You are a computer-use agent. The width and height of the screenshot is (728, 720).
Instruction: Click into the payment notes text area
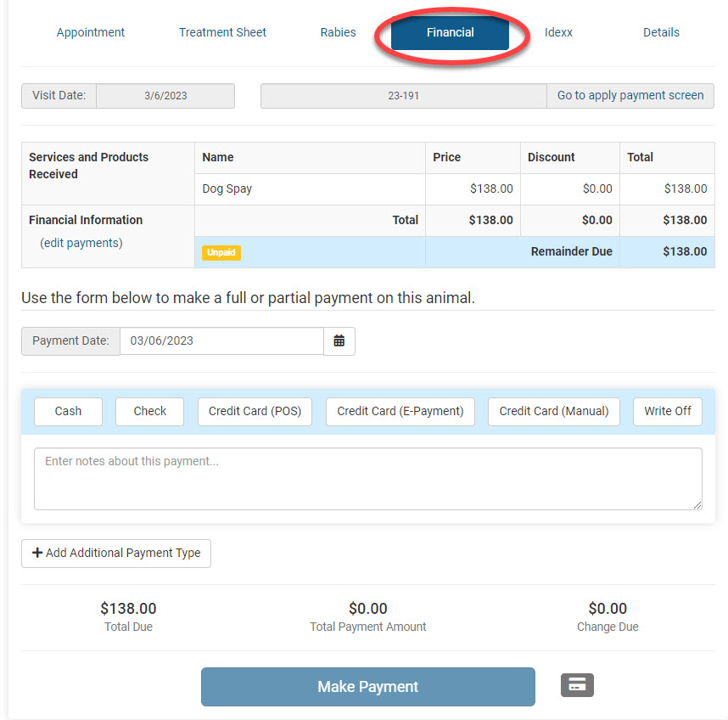click(367, 479)
